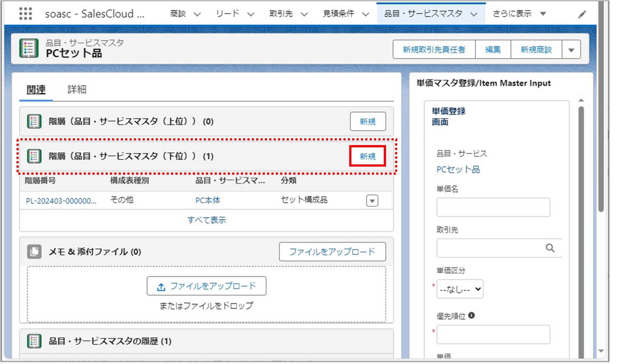Click the 取引先 lookup search magnifier
This screenshot has height=364, width=632.
550,248
